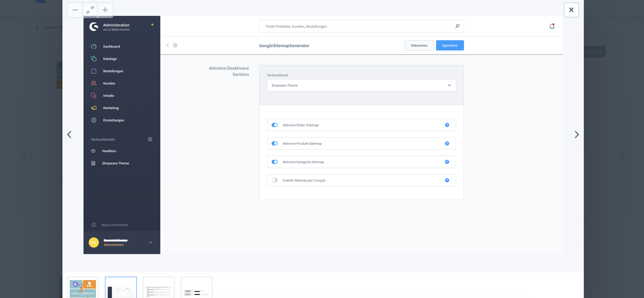The width and height of the screenshot is (644, 298).
Task: Toggle Aktiviere Bilder Sitemap switch
Action: 274,125
